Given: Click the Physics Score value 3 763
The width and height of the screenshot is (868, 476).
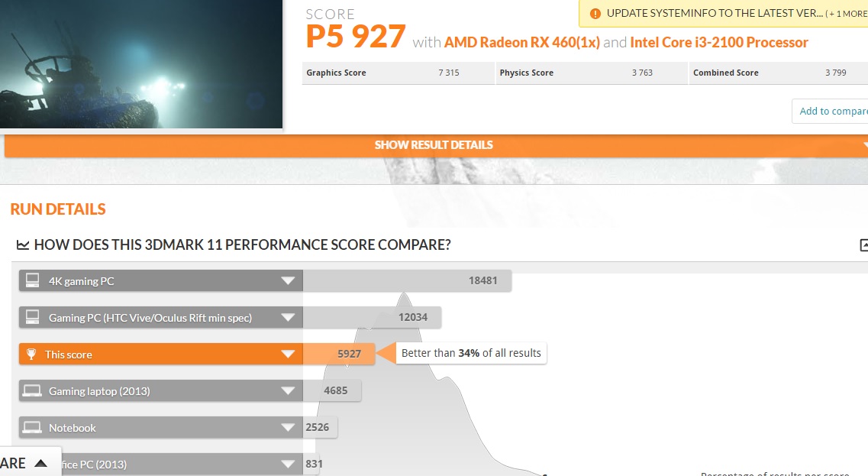Looking at the screenshot, I should coord(642,73).
